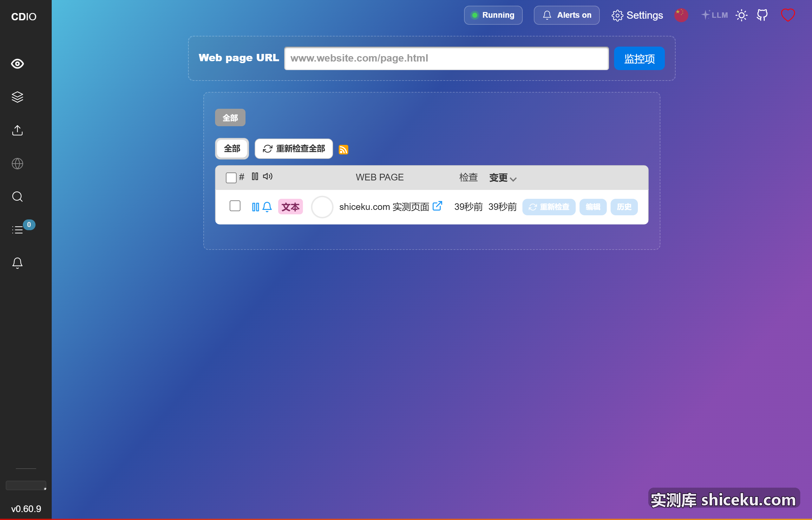Tick the select-all header checkbox

[x=231, y=178]
